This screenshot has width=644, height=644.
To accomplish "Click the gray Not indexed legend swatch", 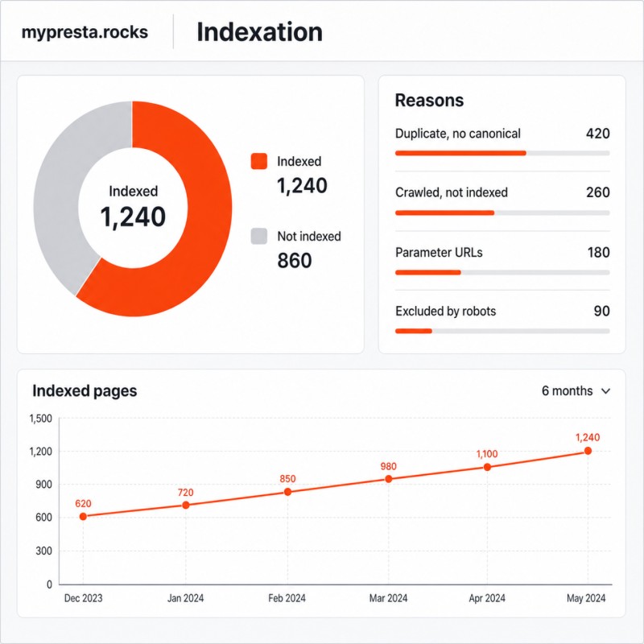I will 258,236.
